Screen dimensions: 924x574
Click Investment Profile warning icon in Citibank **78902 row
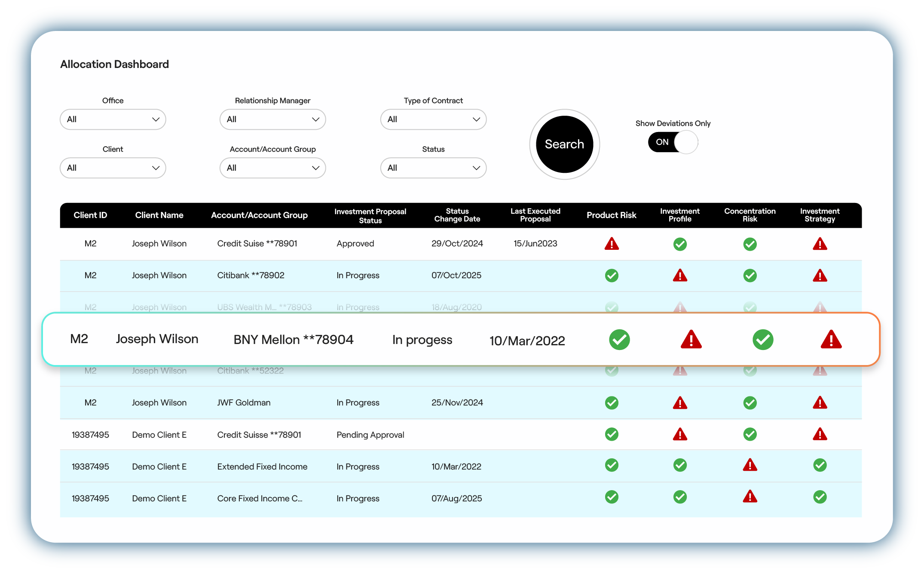pyautogui.click(x=679, y=275)
